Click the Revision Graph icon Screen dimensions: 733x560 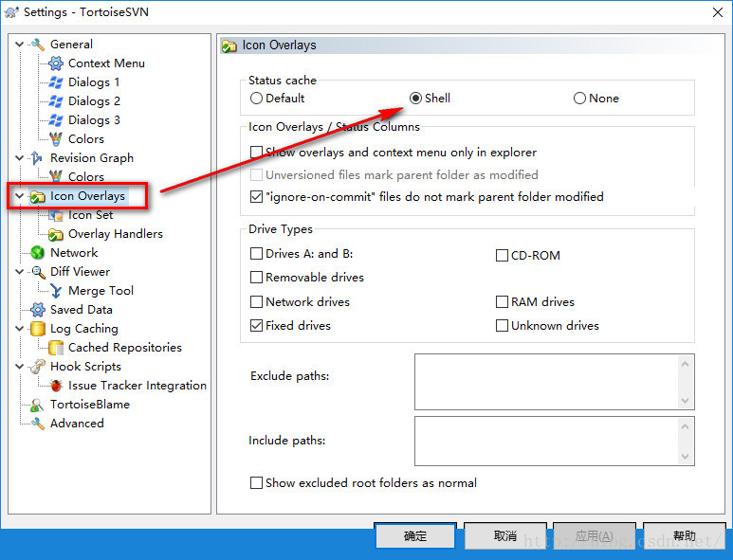[x=37, y=158]
